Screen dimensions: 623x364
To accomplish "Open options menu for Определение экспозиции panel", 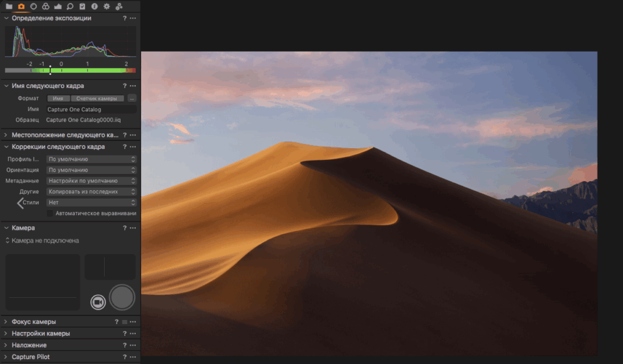I will pos(133,18).
